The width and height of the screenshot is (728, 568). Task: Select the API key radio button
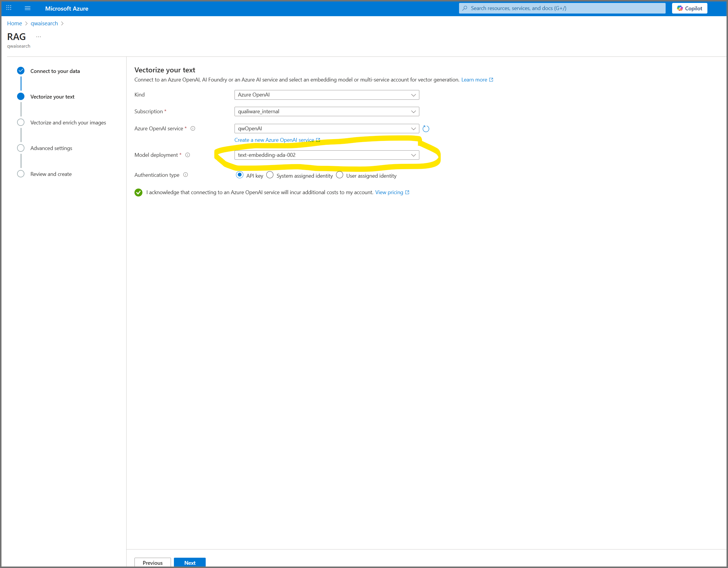tap(239, 175)
